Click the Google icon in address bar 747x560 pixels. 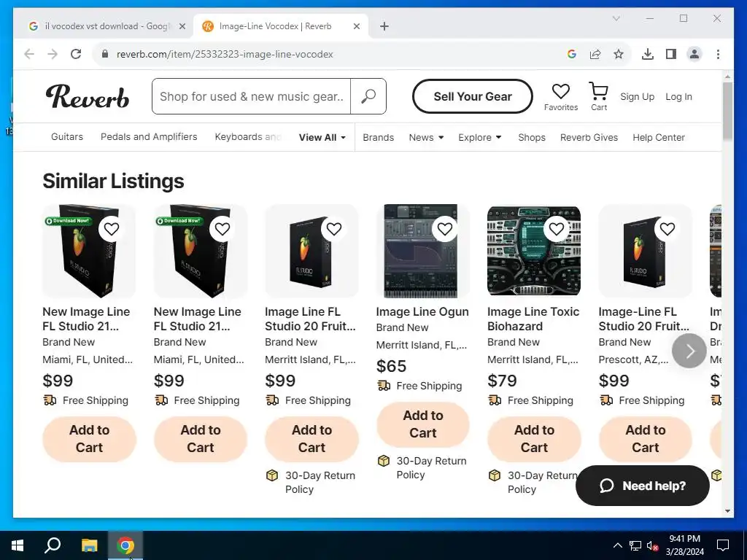click(572, 54)
